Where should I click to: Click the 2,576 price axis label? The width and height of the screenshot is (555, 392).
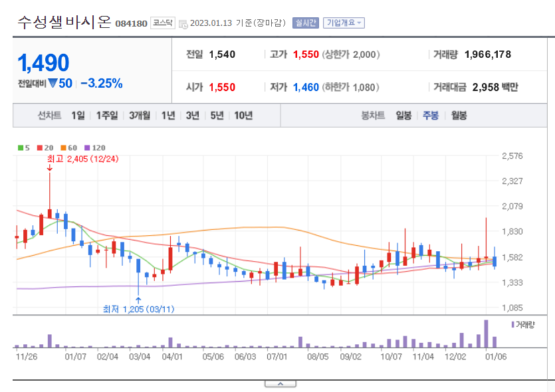click(x=512, y=156)
